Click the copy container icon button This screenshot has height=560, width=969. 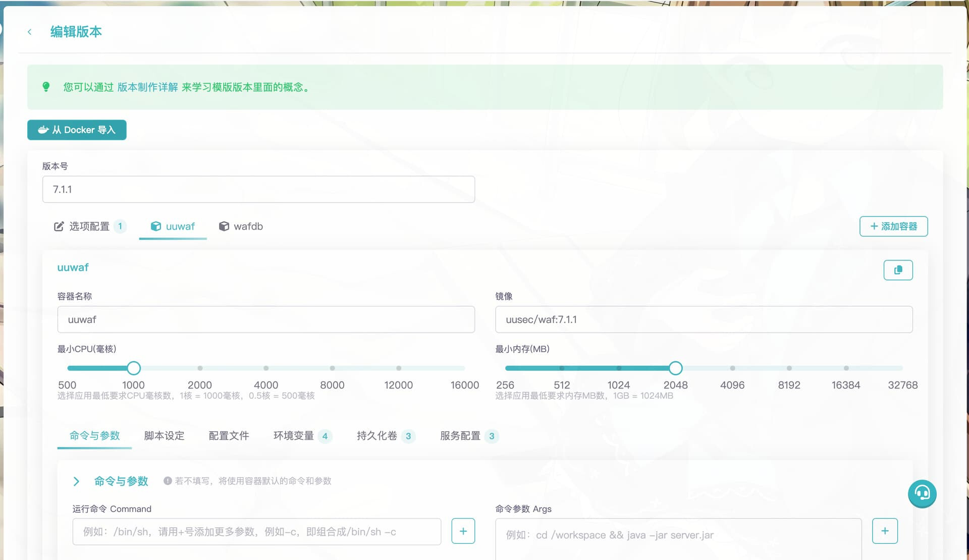tap(898, 270)
